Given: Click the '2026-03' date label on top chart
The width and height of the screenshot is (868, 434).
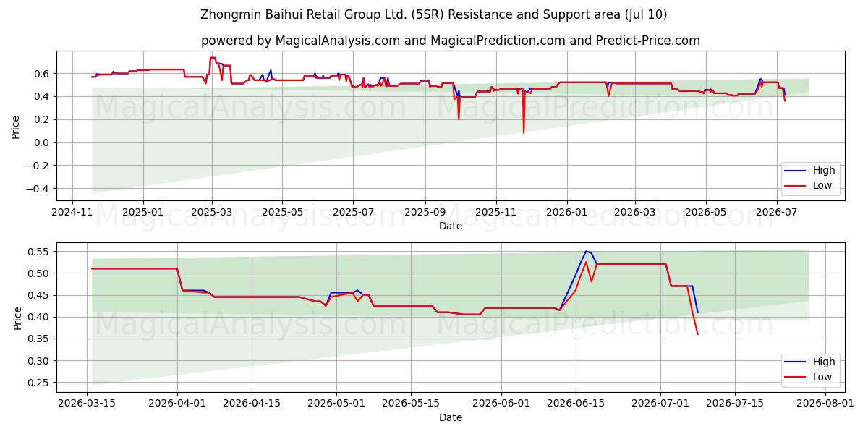Looking at the screenshot, I should tap(634, 213).
